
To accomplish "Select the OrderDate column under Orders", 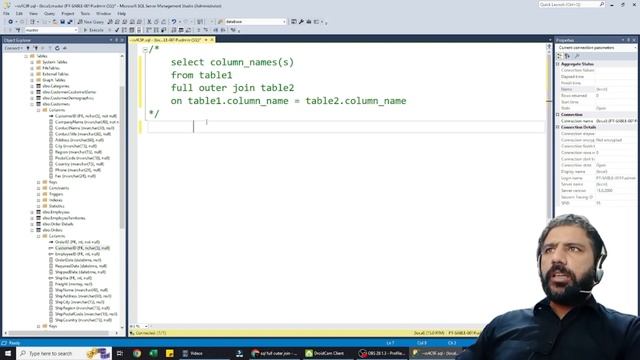I will pos(78,260).
